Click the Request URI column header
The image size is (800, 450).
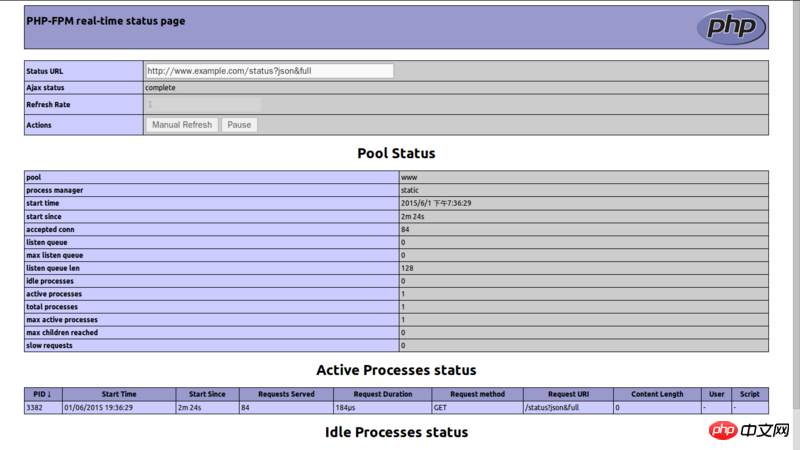[x=567, y=394]
